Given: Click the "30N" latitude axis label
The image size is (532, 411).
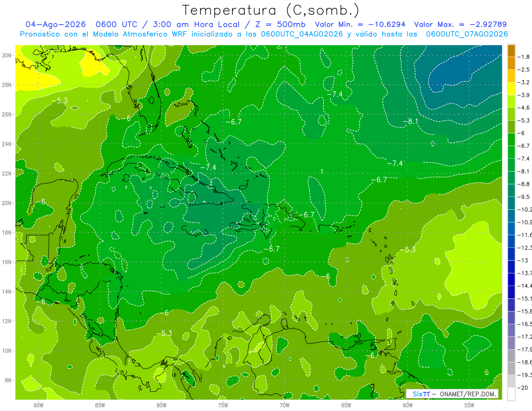Looking at the screenshot, I should tap(7, 55).
